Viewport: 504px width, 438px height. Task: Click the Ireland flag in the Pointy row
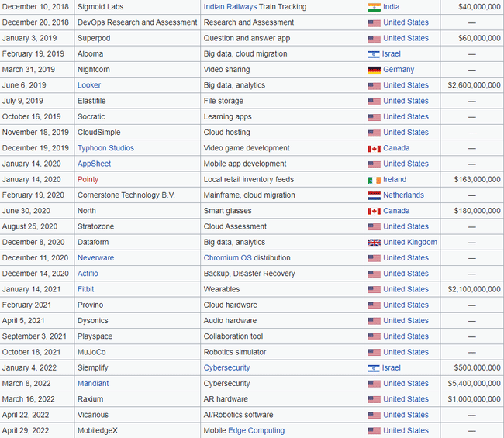pyautogui.click(x=374, y=180)
